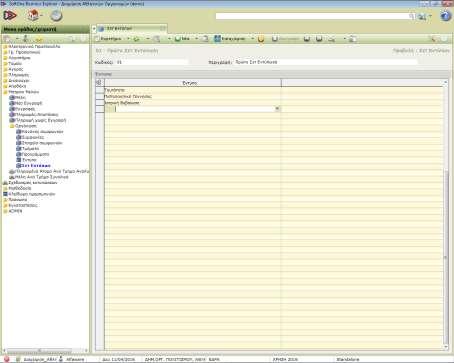454x363 pixels.
Task: Click the green refresh toolbar icon
Action: 137,39
